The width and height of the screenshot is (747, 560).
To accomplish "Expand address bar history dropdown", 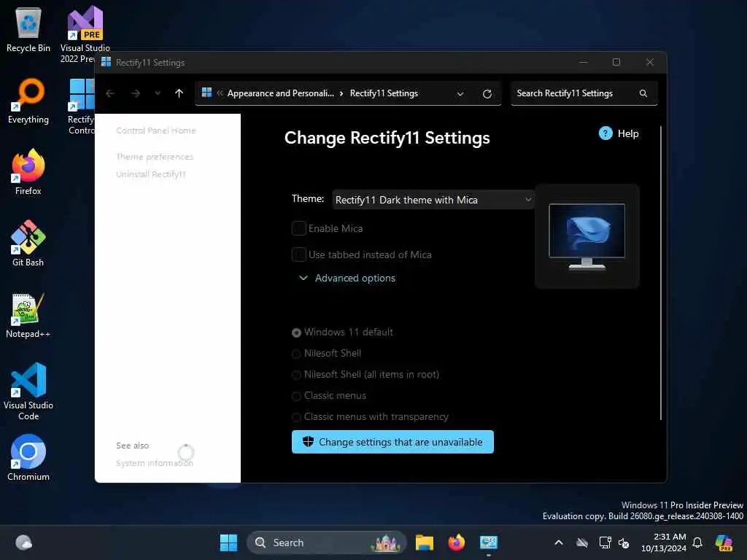I will (460, 94).
